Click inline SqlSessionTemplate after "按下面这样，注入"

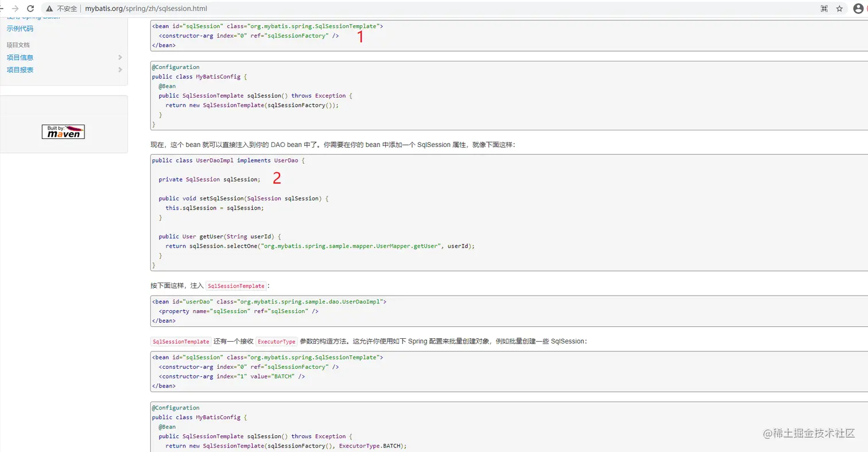(236, 286)
